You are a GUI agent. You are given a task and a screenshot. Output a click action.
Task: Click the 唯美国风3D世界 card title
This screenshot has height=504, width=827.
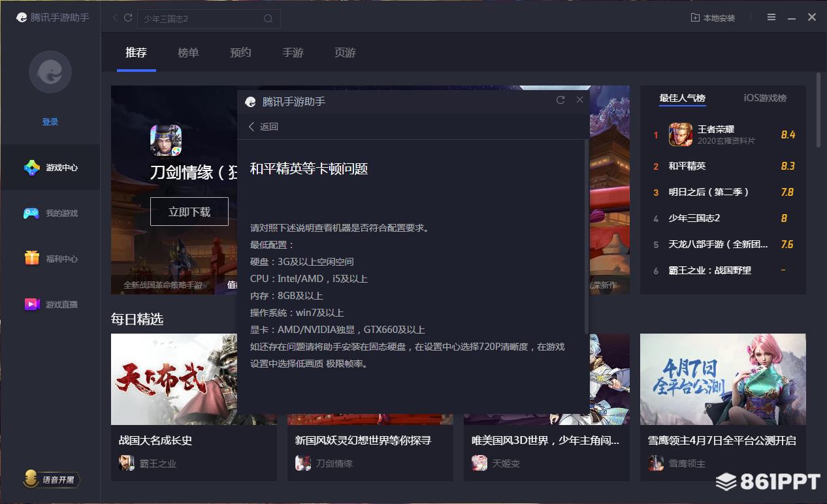tap(545, 441)
